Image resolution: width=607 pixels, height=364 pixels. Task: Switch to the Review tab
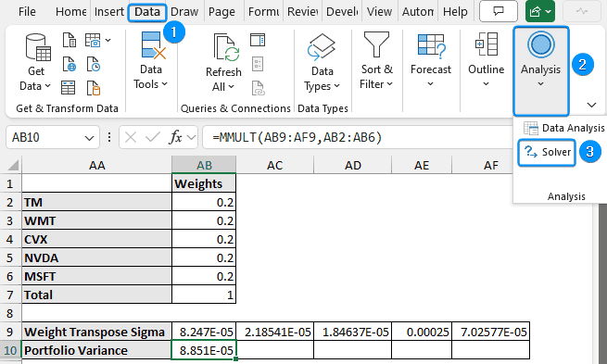[x=302, y=12]
